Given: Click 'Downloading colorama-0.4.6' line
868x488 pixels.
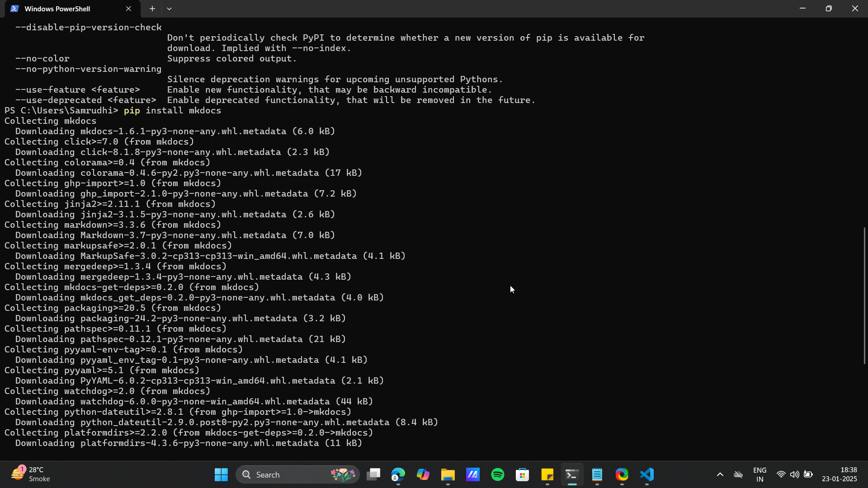Looking at the screenshot, I should click(x=189, y=173).
